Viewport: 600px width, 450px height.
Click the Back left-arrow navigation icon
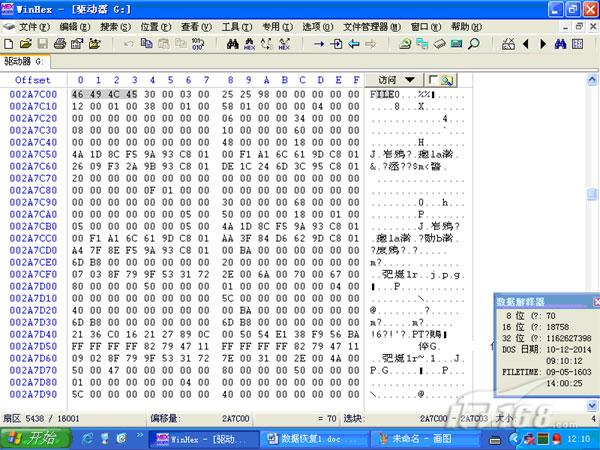pos(354,44)
